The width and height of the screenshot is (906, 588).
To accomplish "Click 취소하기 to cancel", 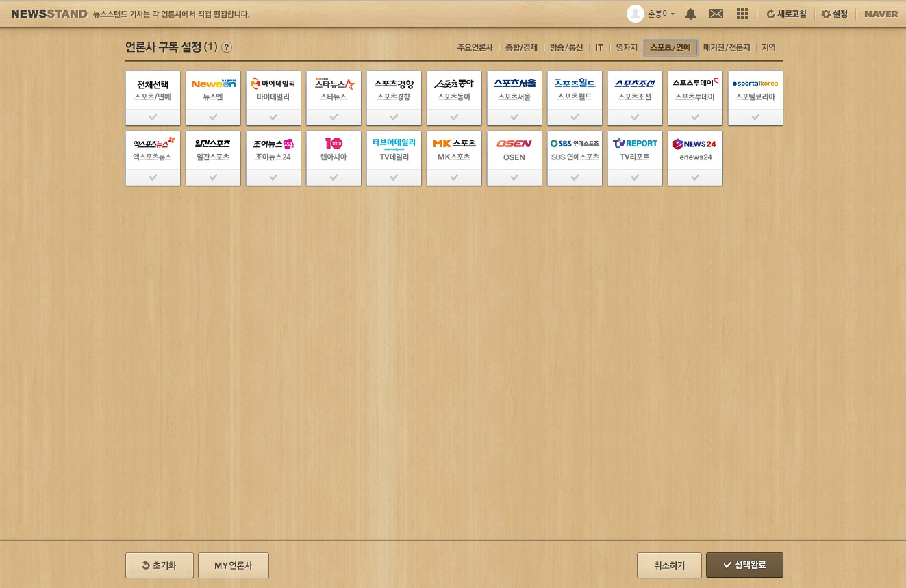I will 669,565.
